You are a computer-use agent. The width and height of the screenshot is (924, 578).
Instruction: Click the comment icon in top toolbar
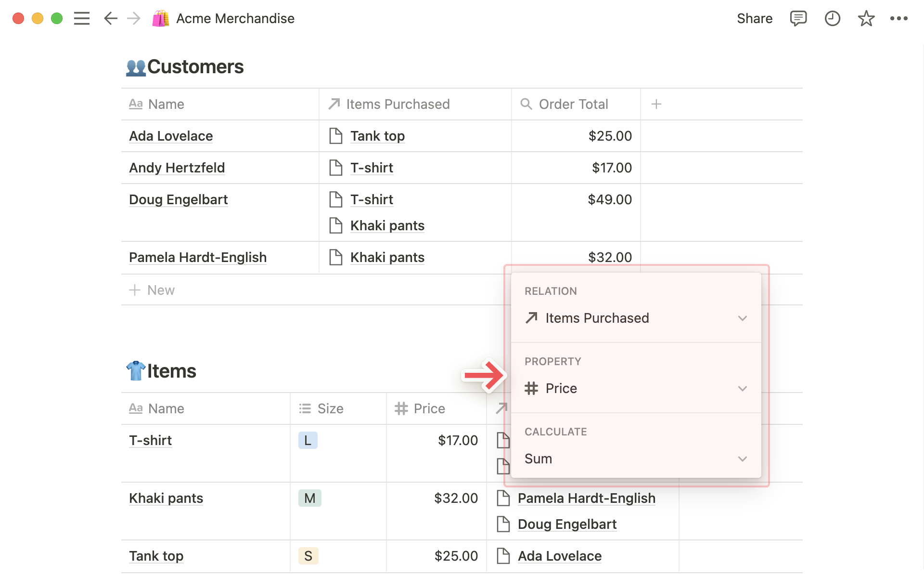click(x=797, y=19)
